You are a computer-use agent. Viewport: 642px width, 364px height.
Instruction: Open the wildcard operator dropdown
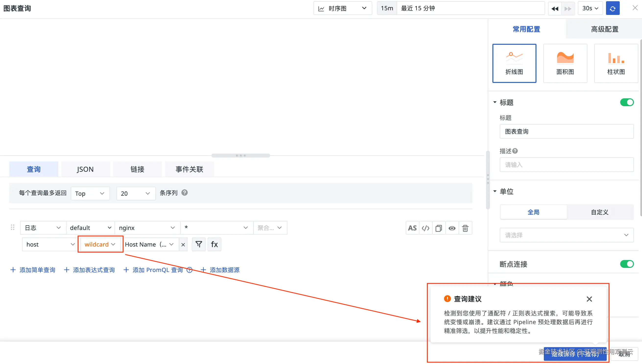100,244
